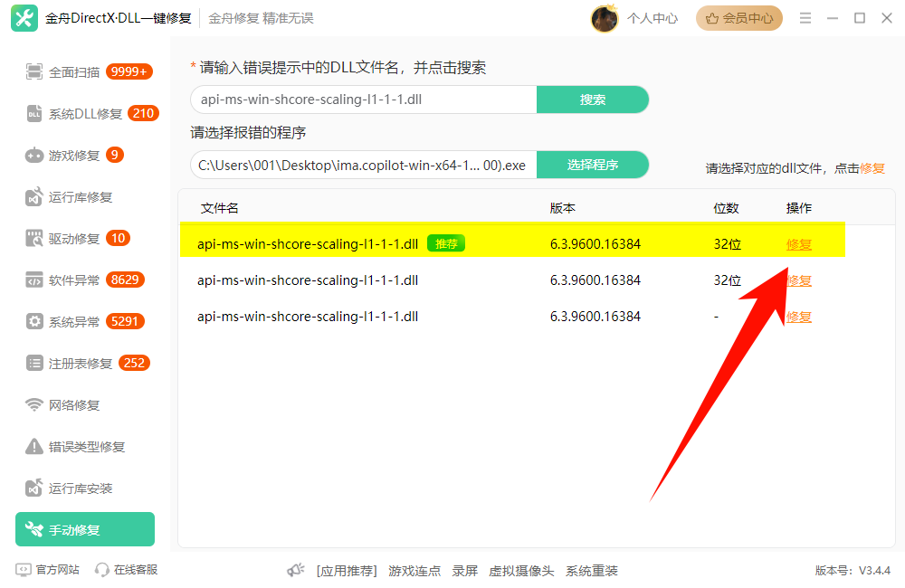
Task: Open 在线客服 online support link
Action: pos(127,570)
